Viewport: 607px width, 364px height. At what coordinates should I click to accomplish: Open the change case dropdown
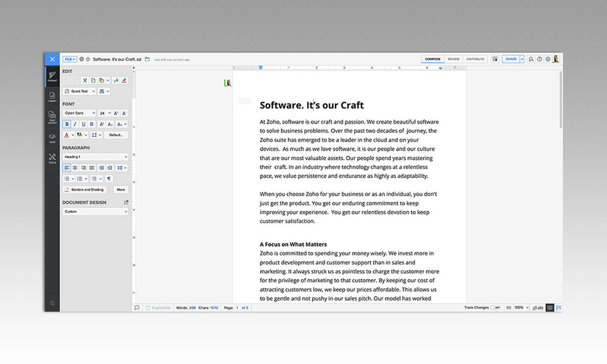pos(122,124)
